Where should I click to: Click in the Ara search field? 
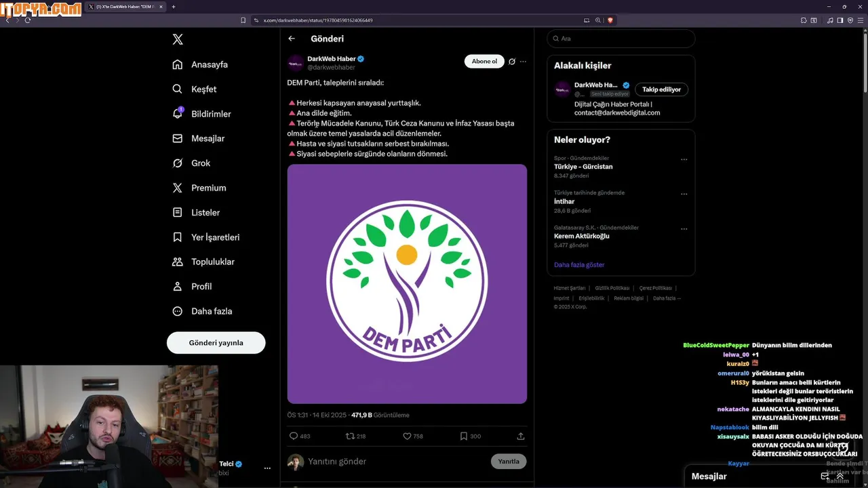620,39
